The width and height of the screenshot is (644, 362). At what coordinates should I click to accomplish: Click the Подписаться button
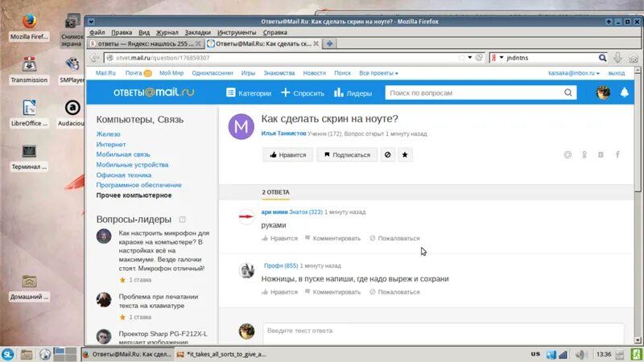(347, 154)
